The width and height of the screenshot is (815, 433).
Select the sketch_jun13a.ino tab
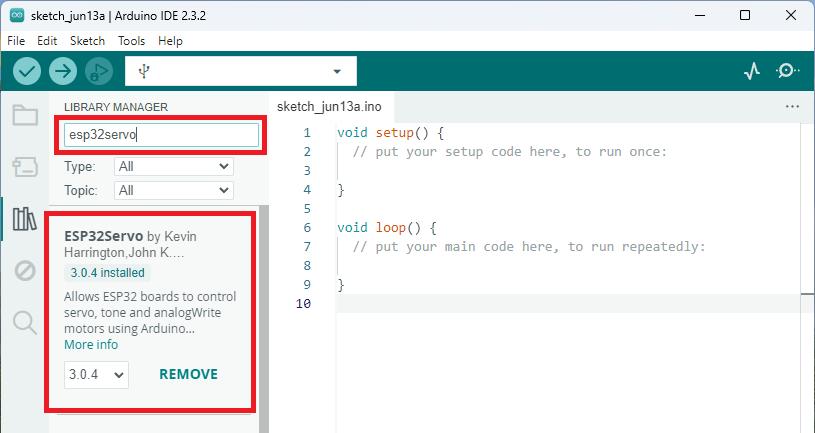click(329, 107)
